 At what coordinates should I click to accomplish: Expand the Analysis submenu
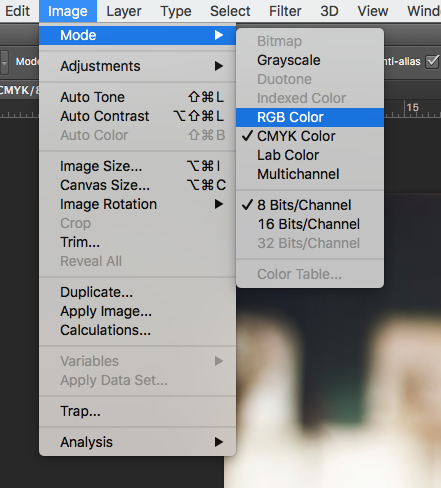pos(137,442)
